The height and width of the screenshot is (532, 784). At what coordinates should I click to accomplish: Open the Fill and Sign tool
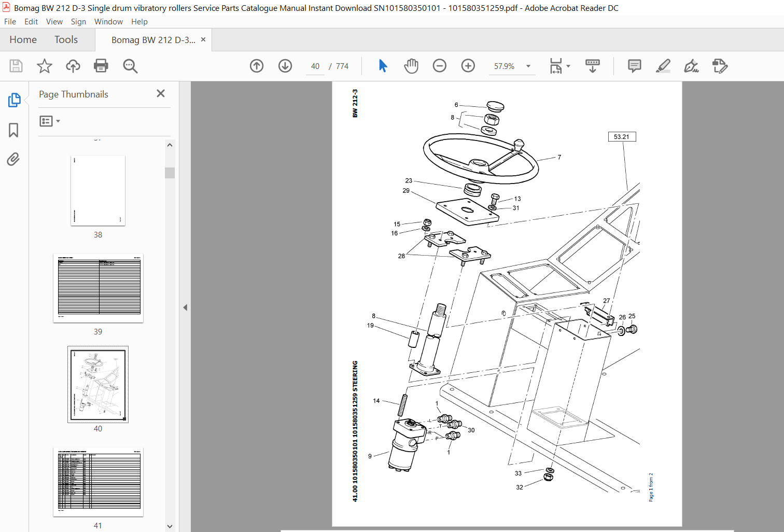(x=692, y=66)
